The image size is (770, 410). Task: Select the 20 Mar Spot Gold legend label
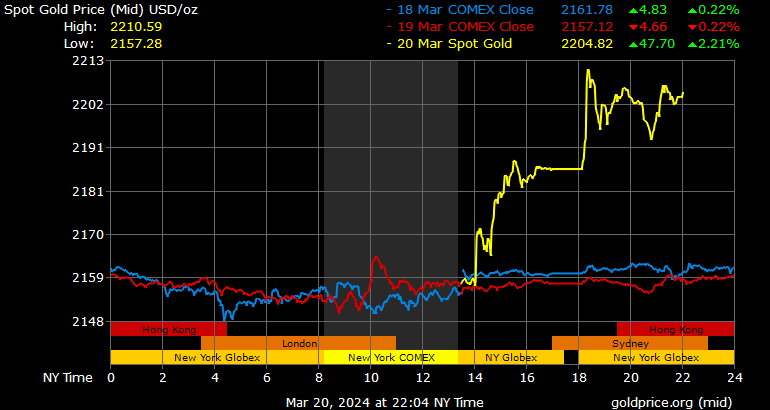[455, 44]
